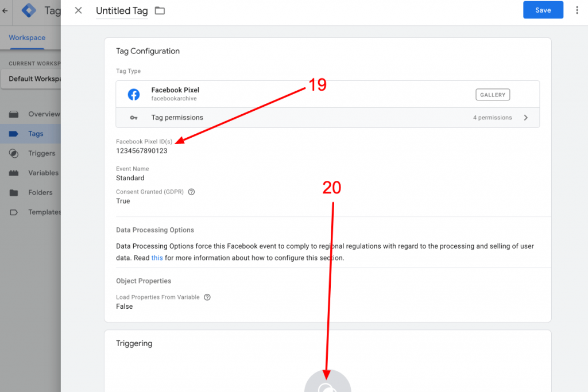The height and width of the screenshot is (392, 588).
Task: Click the Object Properties heading
Action: [x=144, y=281]
